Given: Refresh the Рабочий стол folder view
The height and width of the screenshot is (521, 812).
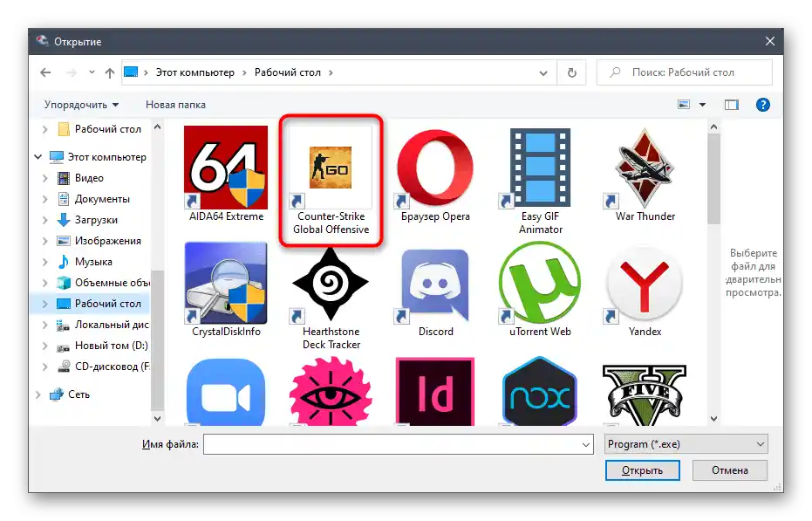Looking at the screenshot, I should [572, 72].
